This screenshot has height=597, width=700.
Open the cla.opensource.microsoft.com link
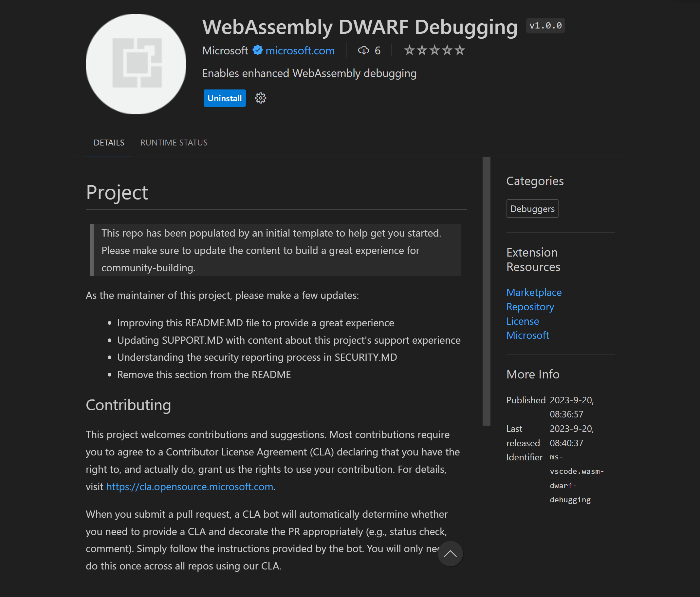(x=190, y=487)
